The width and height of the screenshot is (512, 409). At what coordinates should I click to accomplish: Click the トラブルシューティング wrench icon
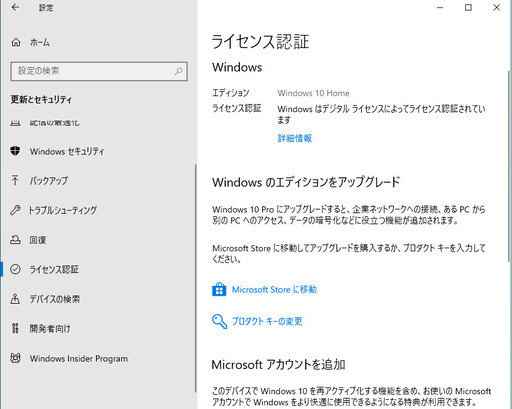(x=15, y=210)
